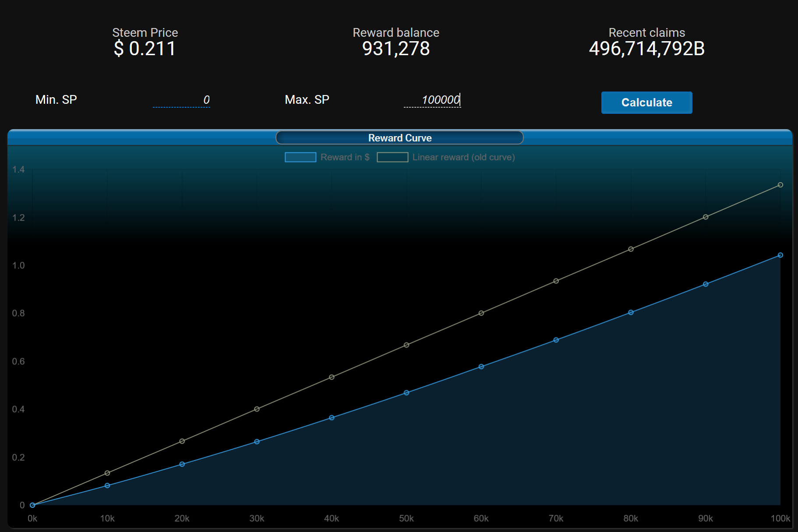Toggle 'Linear reward (old curve)' legend label

(x=463, y=157)
